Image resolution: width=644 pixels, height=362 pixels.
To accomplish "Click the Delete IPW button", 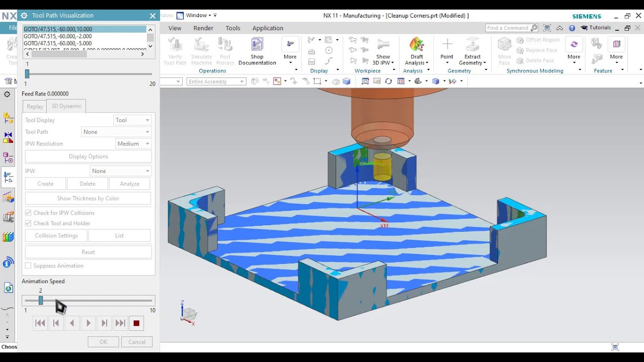I will click(88, 184).
